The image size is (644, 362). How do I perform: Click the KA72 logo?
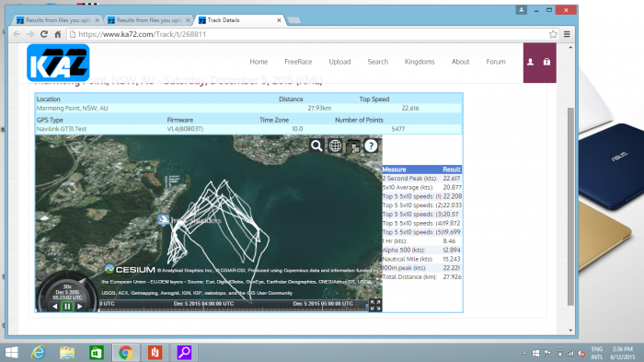58,63
